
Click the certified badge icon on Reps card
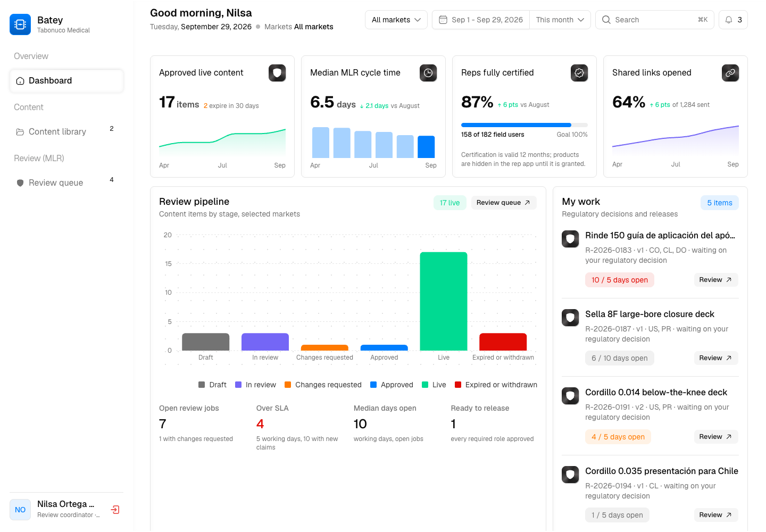click(x=579, y=73)
